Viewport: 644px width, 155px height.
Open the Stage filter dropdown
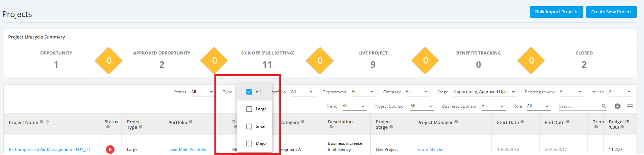(x=484, y=92)
